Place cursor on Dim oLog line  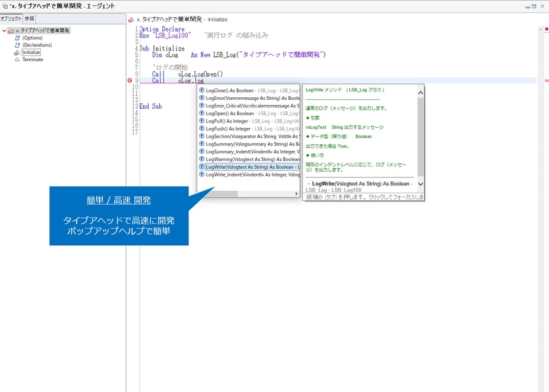[239, 55]
